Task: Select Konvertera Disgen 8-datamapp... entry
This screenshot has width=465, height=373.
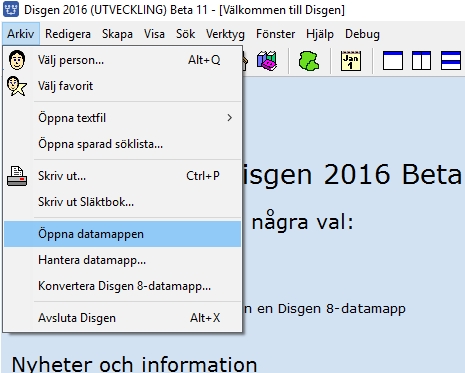Action: pyautogui.click(x=122, y=286)
